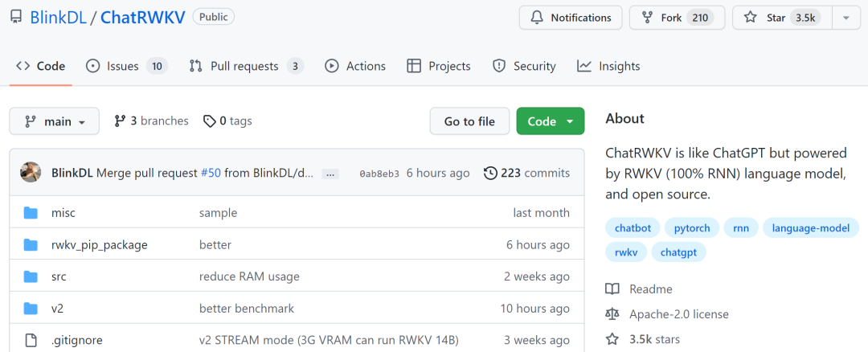Open the Notifications subscription settings

point(570,18)
